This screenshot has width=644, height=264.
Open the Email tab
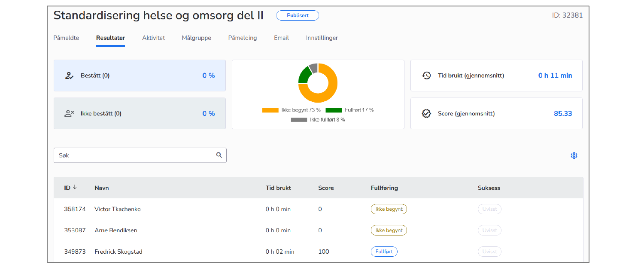point(281,38)
